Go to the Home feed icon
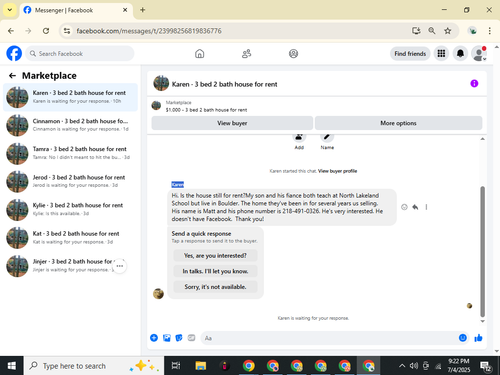Viewport: 500px width, 375px height. point(199,54)
